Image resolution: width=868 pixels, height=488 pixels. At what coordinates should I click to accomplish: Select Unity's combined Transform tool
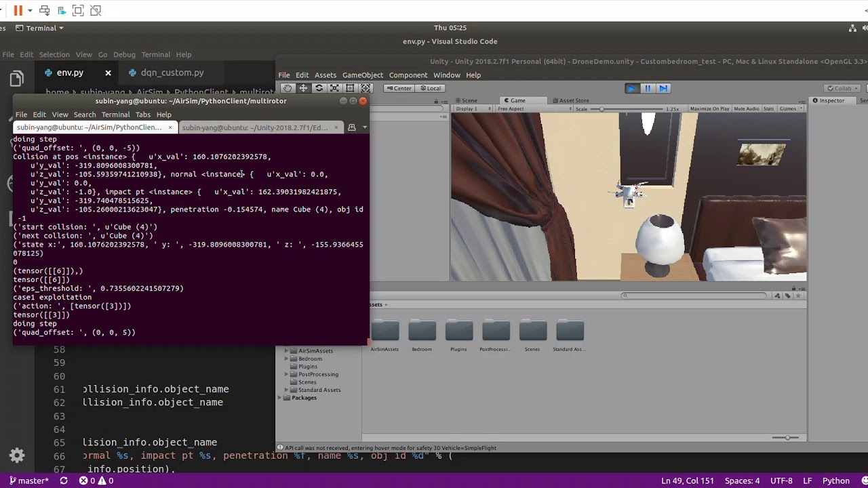(x=366, y=88)
